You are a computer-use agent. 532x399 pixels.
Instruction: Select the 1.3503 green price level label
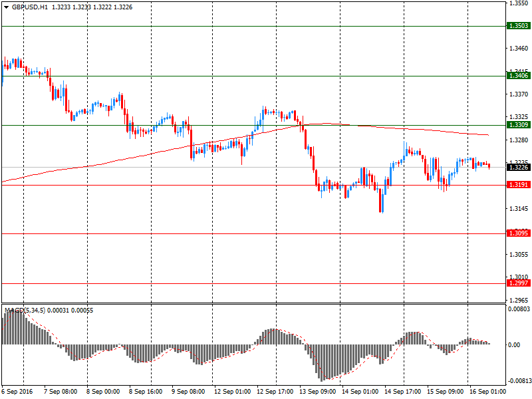pos(519,26)
